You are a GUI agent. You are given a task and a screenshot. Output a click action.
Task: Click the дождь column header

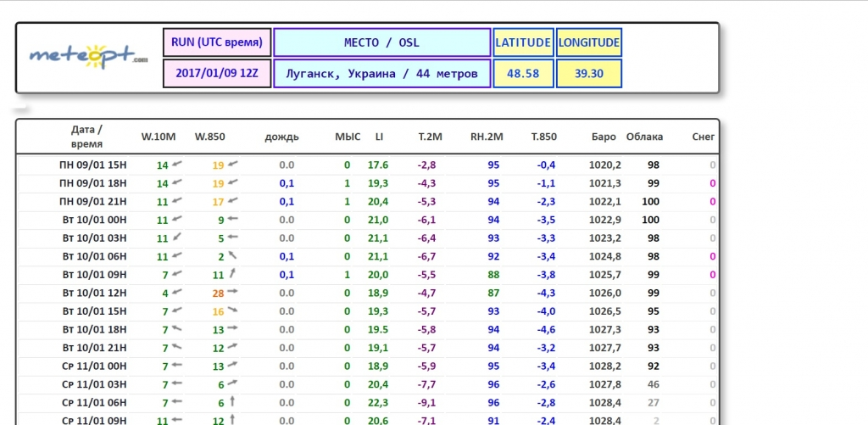281,137
